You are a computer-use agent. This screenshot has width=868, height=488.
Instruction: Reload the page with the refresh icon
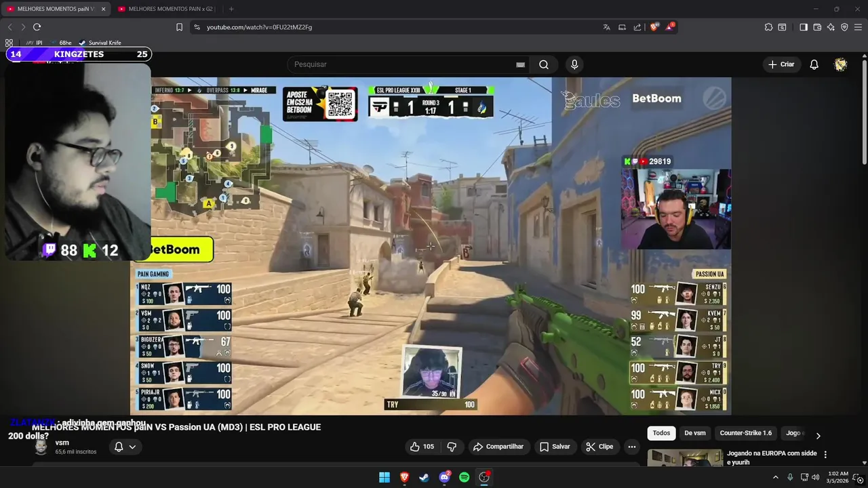pyautogui.click(x=37, y=27)
